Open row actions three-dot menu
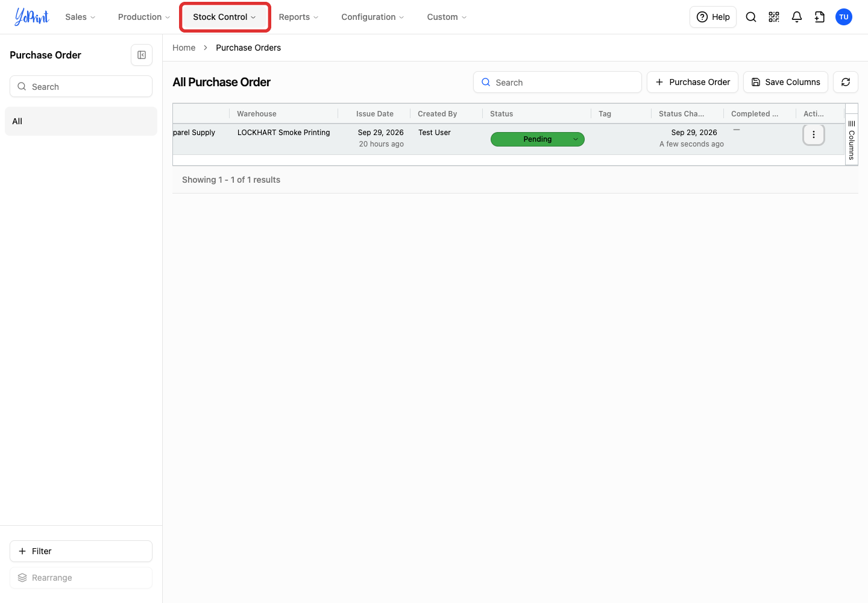The image size is (868, 603). coord(814,134)
